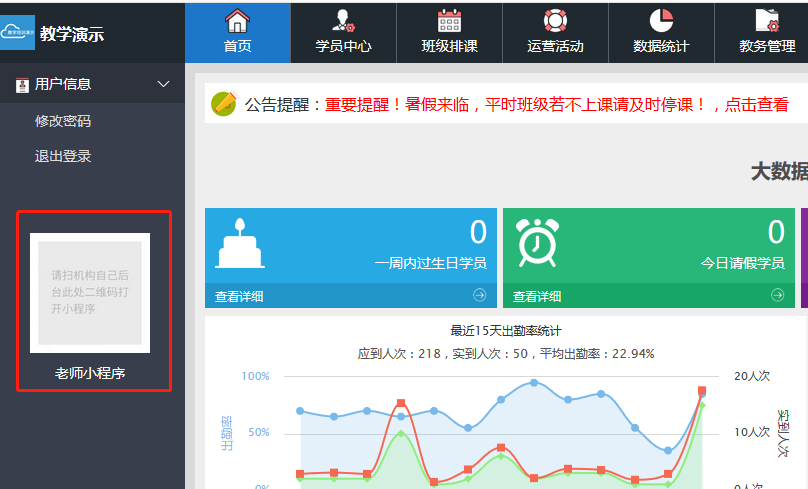
Task: Select 修改密码 in the sidebar
Action: pyautogui.click(x=63, y=121)
